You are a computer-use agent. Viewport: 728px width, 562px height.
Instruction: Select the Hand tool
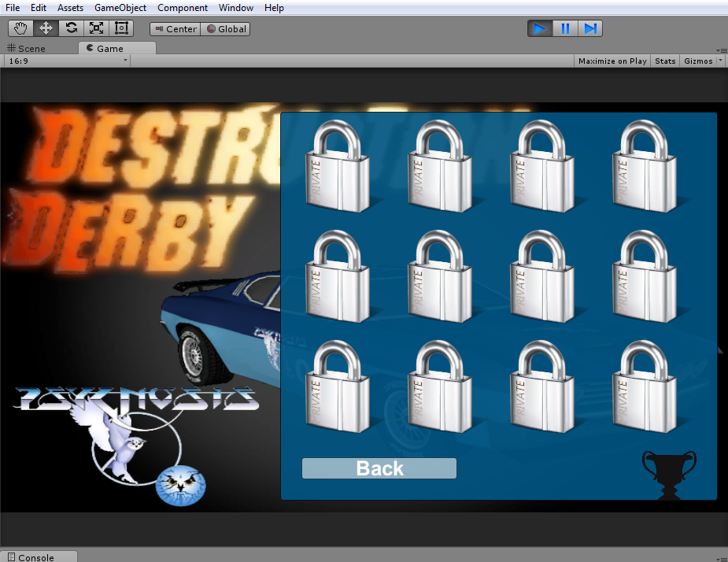click(x=20, y=28)
